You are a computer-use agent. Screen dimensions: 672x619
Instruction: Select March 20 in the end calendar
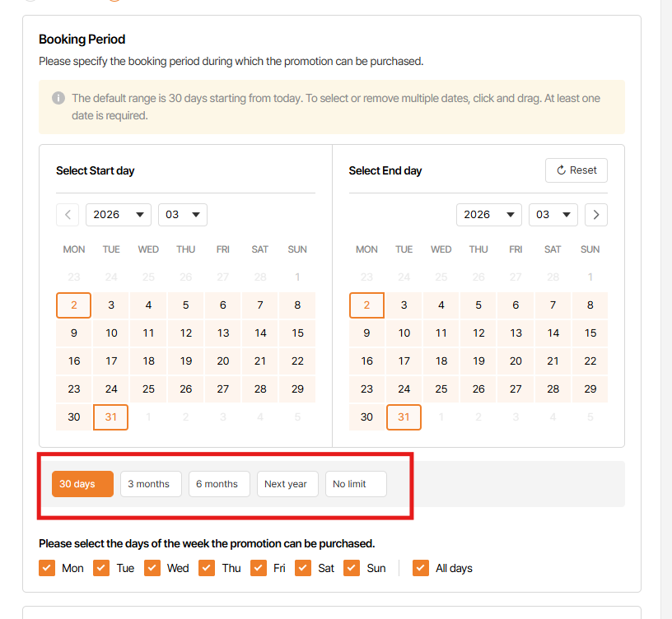[x=516, y=361]
